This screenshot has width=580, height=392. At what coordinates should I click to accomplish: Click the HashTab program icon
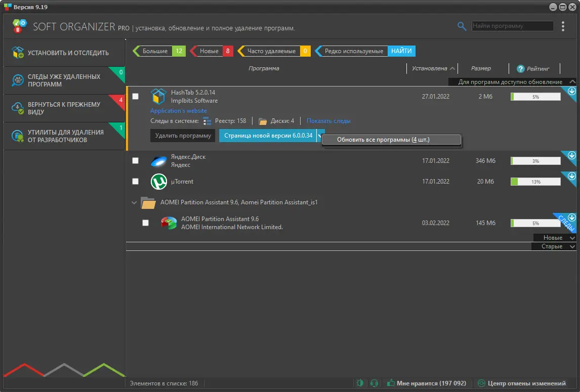159,97
